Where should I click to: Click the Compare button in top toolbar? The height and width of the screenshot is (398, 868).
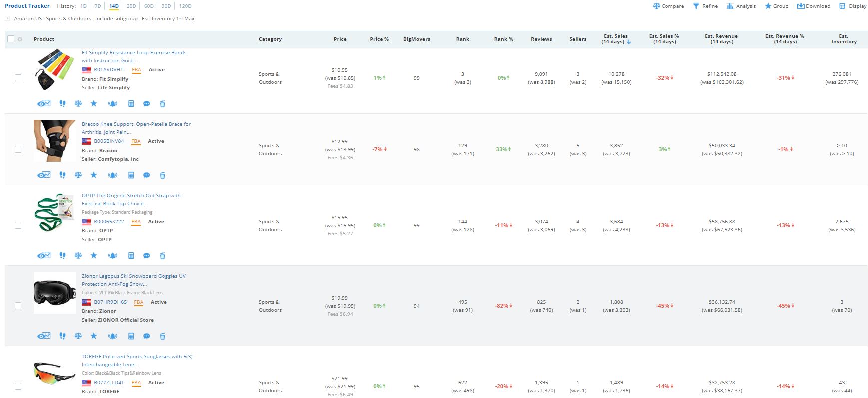click(x=668, y=6)
